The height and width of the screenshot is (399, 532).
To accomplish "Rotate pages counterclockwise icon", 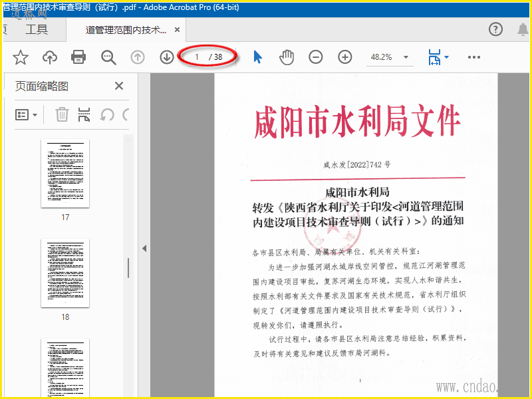I will (x=107, y=115).
